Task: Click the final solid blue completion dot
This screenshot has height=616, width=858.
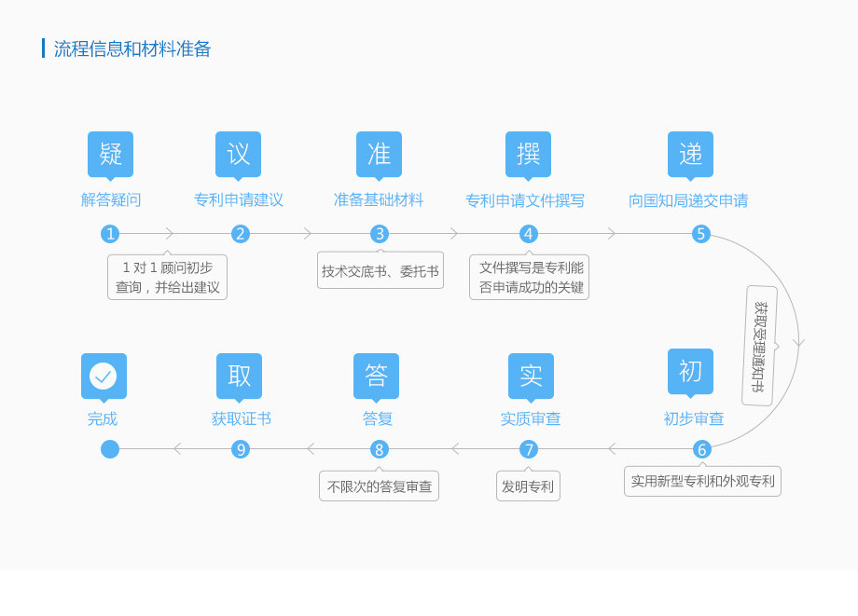Action: (110, 449)
